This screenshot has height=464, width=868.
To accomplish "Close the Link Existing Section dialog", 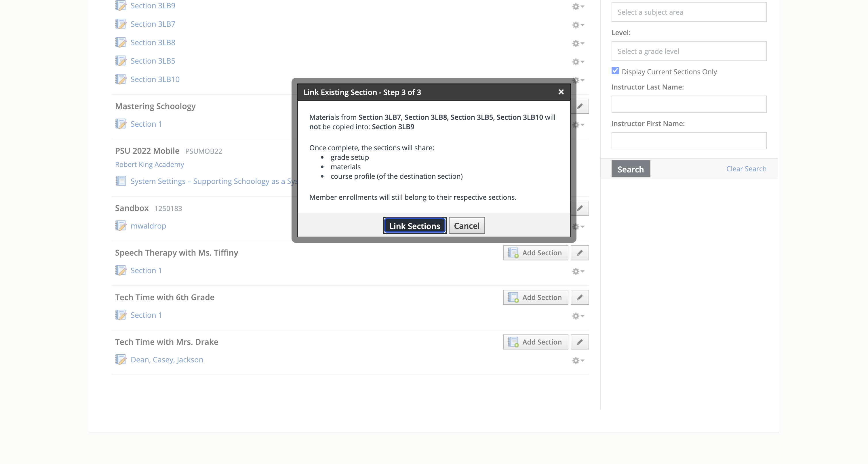I will click(x=561, y=92).
